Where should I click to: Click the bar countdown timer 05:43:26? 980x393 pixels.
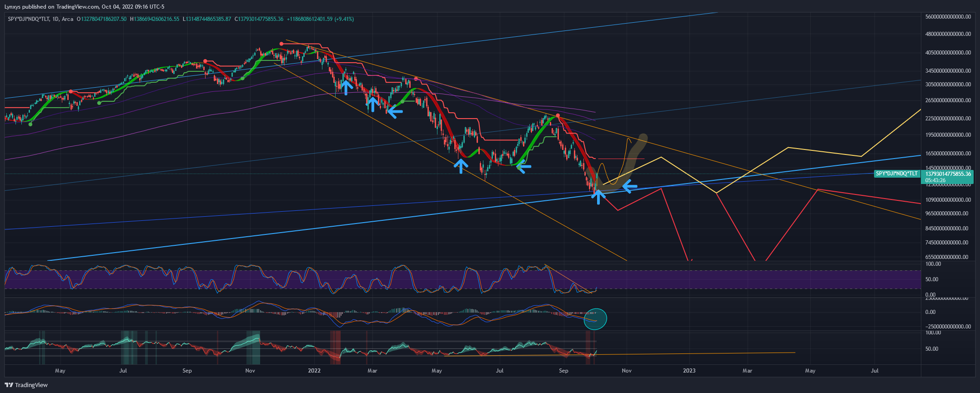[935, 180]
